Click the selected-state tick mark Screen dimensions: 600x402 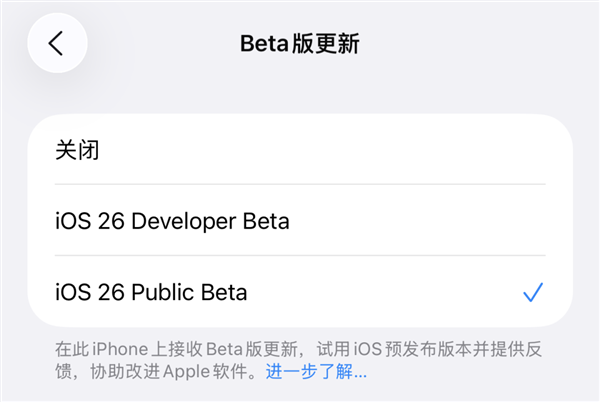tap(533, 292)
